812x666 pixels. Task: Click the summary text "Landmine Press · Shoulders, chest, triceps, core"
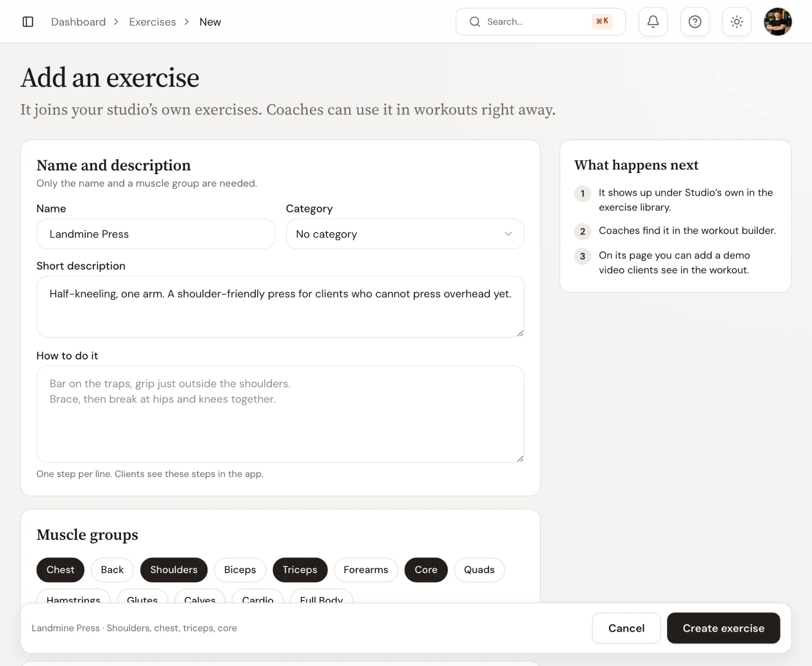pos(134,628)
